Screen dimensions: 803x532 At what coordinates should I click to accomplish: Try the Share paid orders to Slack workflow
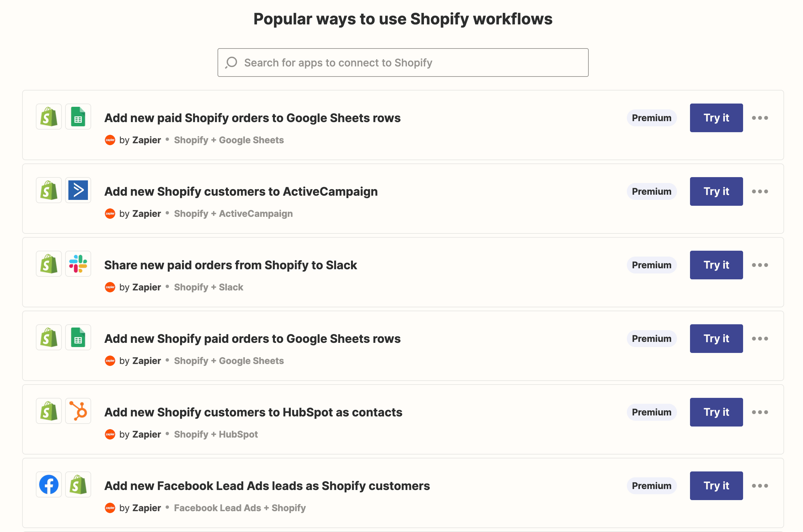[716, 265]
